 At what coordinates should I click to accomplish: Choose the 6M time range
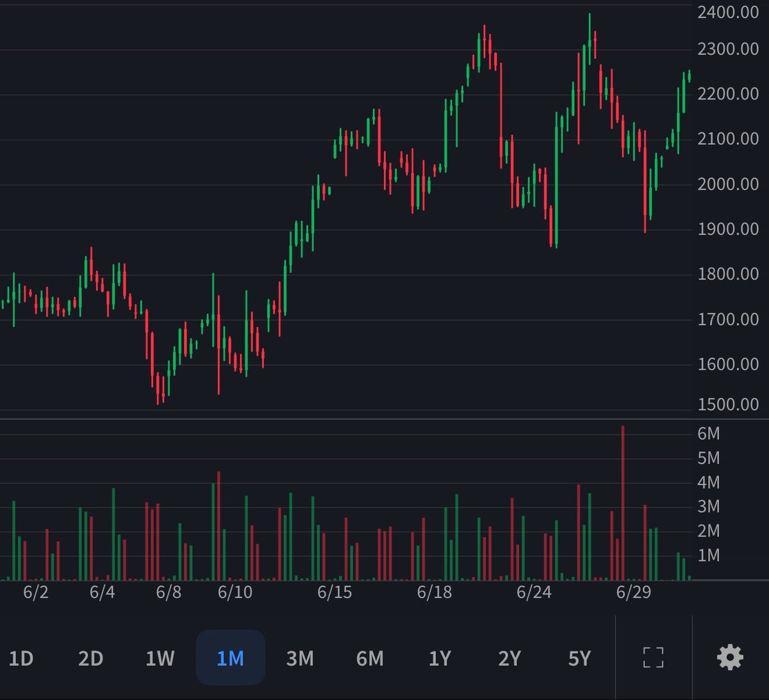pos(370,658)
